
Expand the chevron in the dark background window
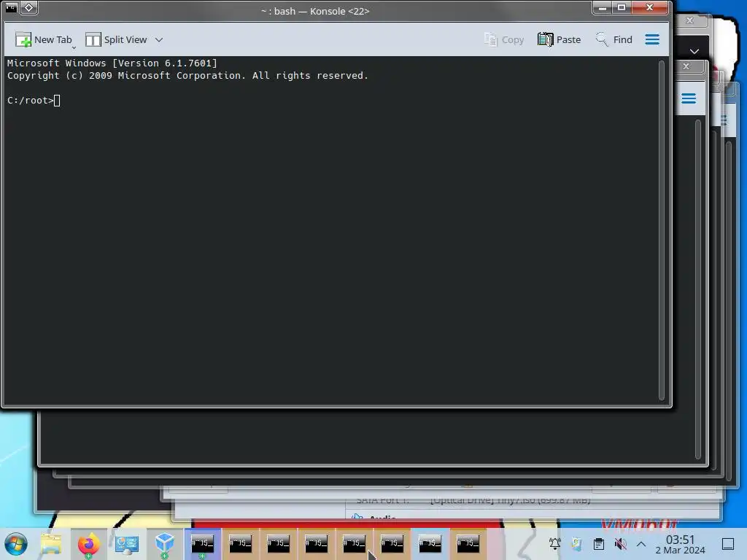(694, 51)
